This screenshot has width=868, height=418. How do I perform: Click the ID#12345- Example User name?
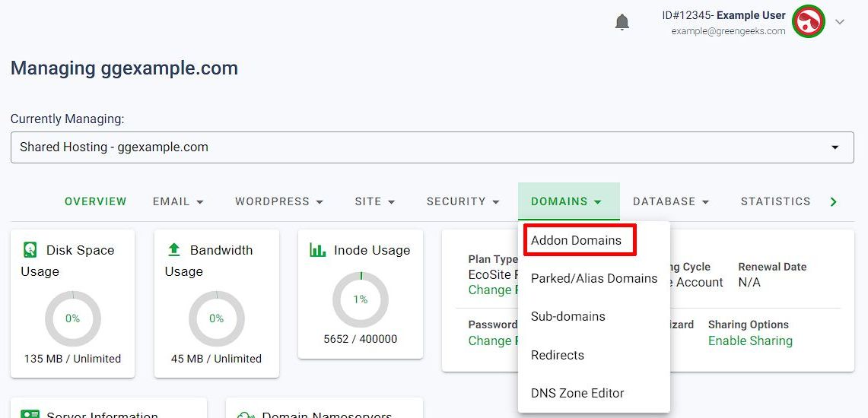pyautogui.click(x=724, y=15)
